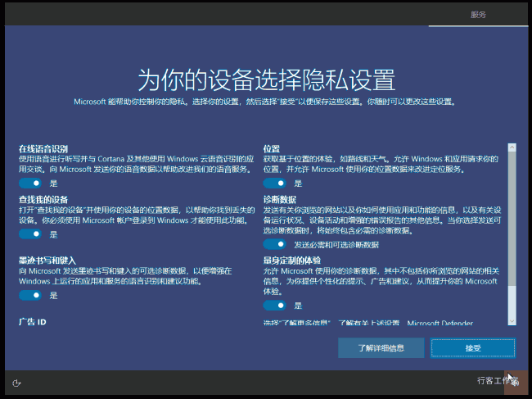Click the privacy settings scrollbar thumb
This screenshot has width=532, height=399.
click(512, 219)
